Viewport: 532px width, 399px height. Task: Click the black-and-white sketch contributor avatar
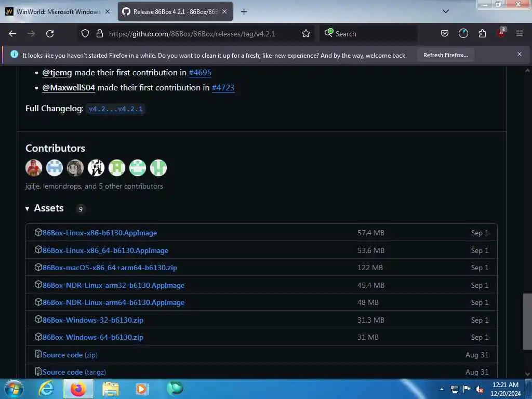[x=96, y=168]
